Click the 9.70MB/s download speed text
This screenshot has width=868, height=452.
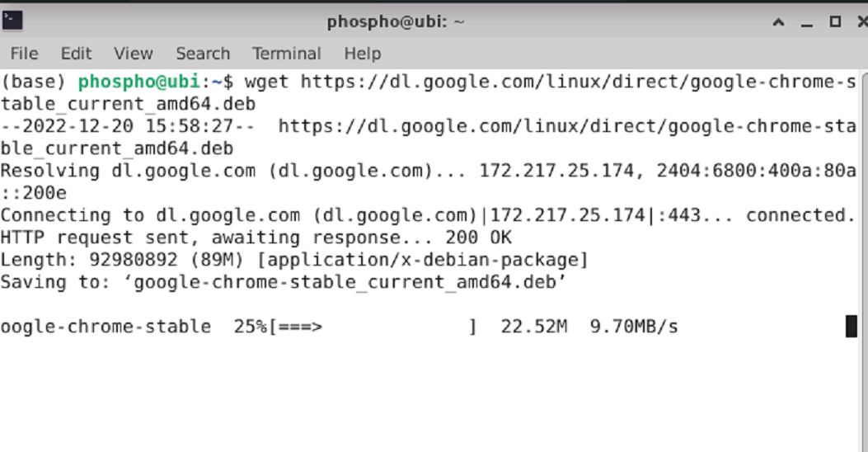(634, 327)
